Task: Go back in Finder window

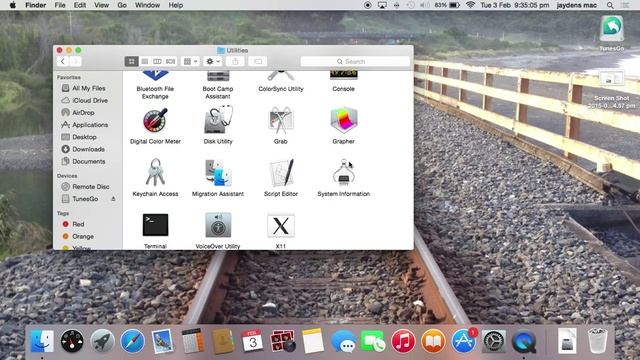Action: pos(62,61)
